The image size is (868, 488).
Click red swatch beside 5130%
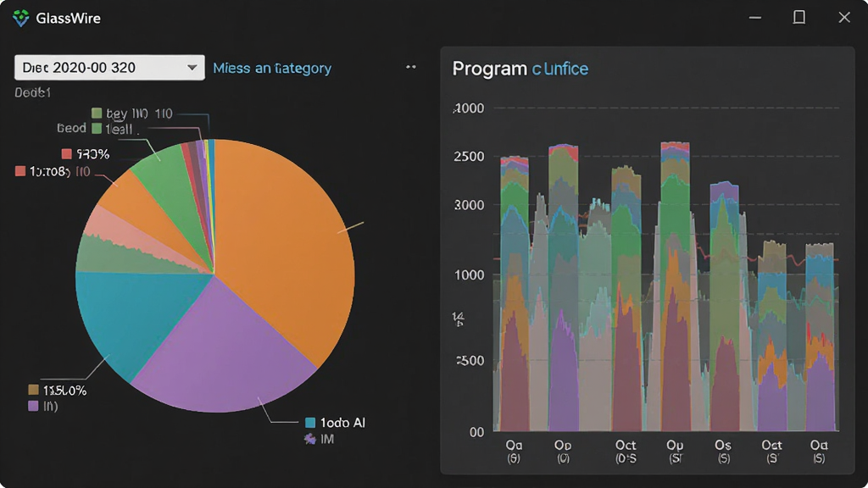[66, 153]
